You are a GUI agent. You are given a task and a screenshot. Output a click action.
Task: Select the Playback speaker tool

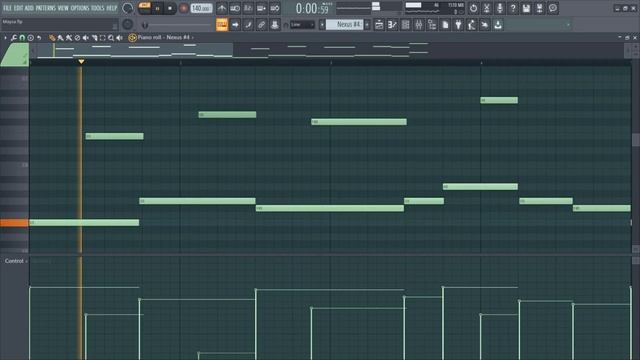pyautogui.click(x=119, y=38)
